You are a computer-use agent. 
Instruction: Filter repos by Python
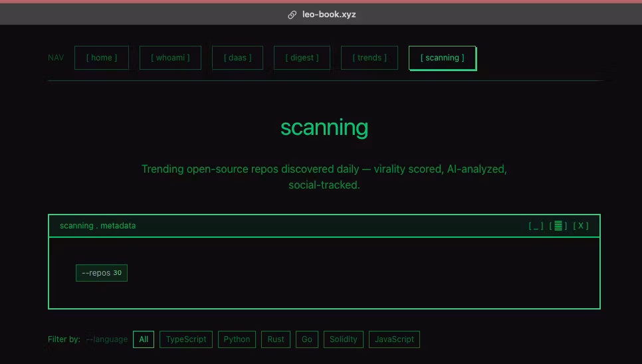[237, 339]
